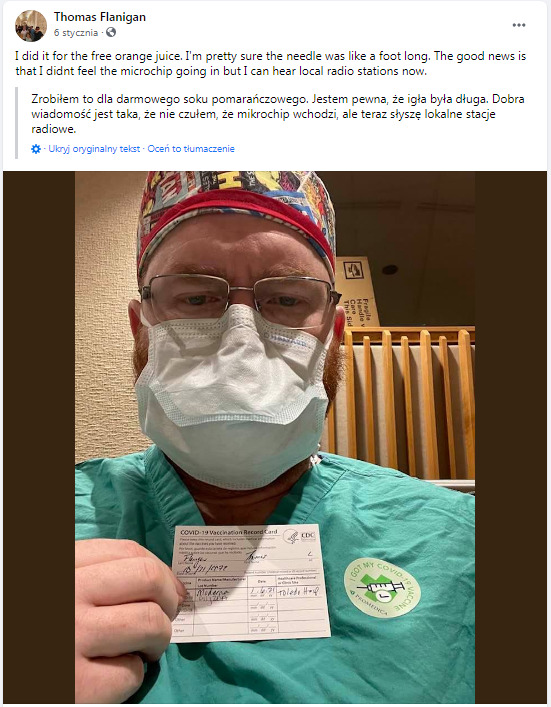Click the public globe privacy icon
551x707 pixels.
click(x=111, y=32)
